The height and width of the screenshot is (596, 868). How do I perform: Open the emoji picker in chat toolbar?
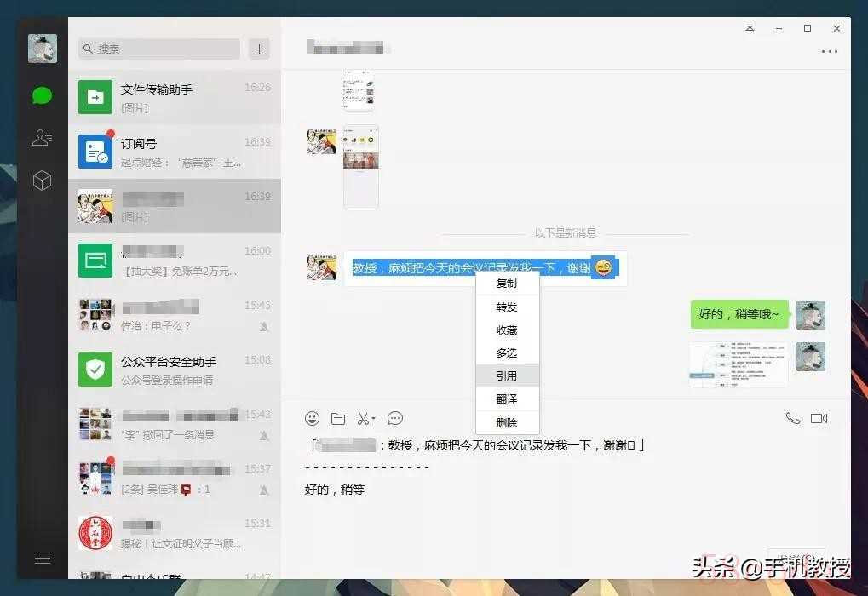313,418
